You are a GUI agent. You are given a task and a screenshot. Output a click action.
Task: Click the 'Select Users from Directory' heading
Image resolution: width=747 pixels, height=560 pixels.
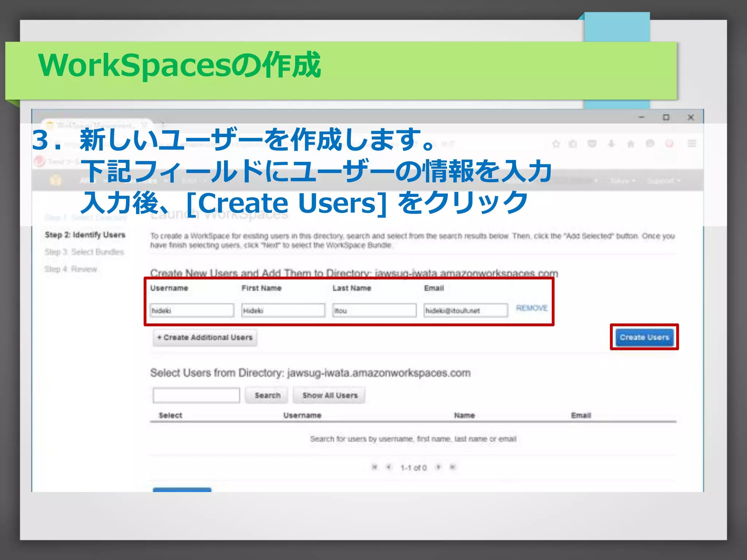point(310,373)
